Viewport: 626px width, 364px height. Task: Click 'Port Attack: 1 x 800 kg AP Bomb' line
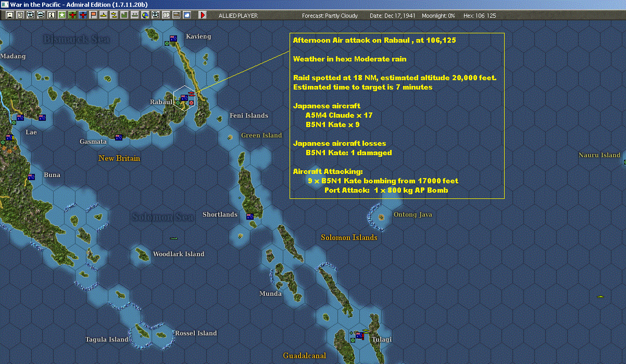[386, 191]
